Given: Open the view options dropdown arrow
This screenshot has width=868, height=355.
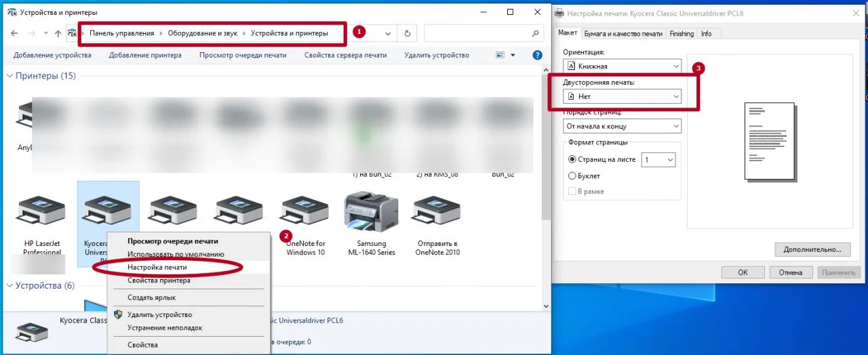Looking at the screenshot, I should point(513,56).
